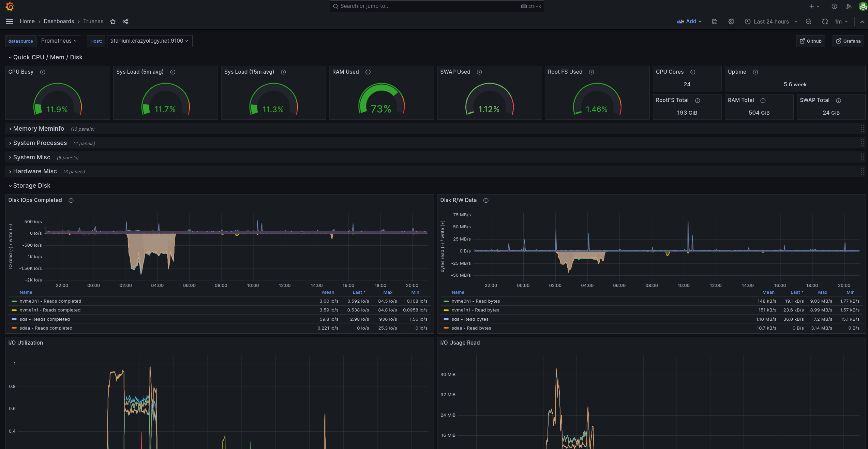Screen dimensions: 868x449
Task: Open Last 24 hours time picker
Action: 771,21
